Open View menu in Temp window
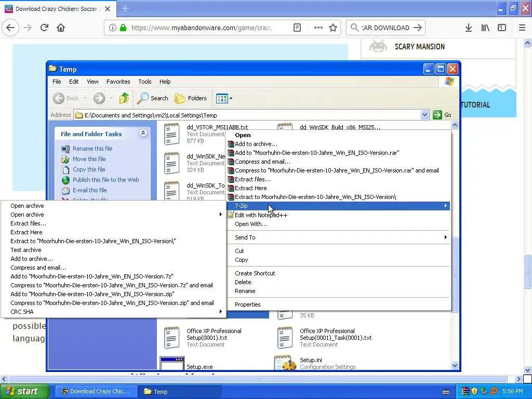532x399 pixels. click(92, 82)
